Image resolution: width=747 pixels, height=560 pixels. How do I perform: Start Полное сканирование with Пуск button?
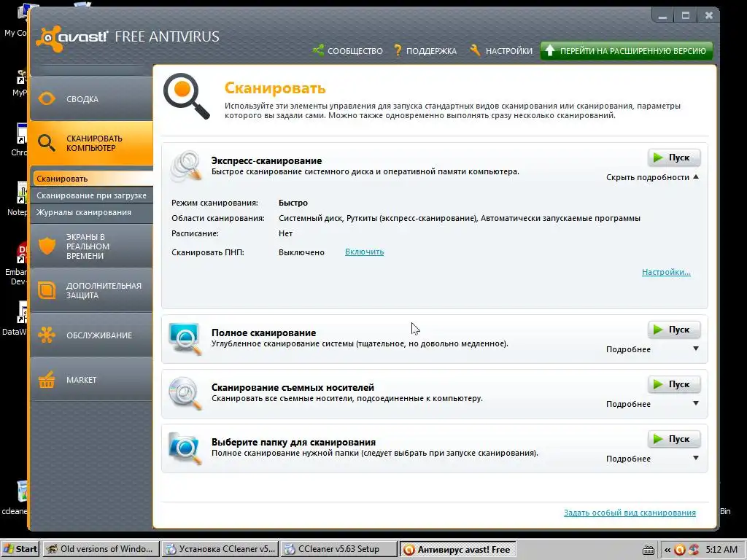point(673,330)
